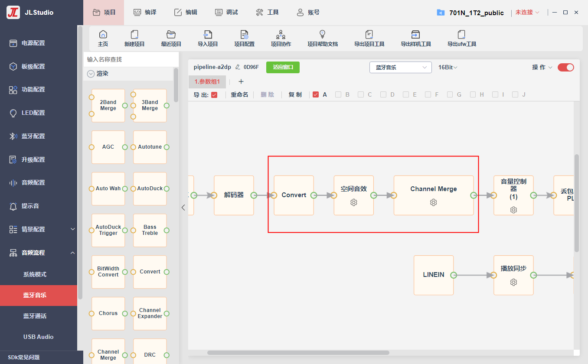Switch to the 编译 top menu
The image size is (588, 364).
pyautogui.click(x=145, y=12)
